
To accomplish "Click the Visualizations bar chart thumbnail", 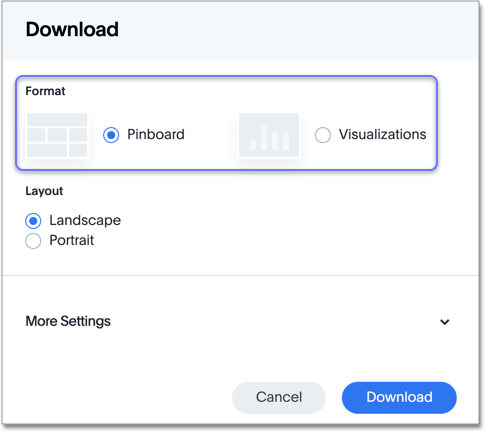I will click(x=269, y=135).
